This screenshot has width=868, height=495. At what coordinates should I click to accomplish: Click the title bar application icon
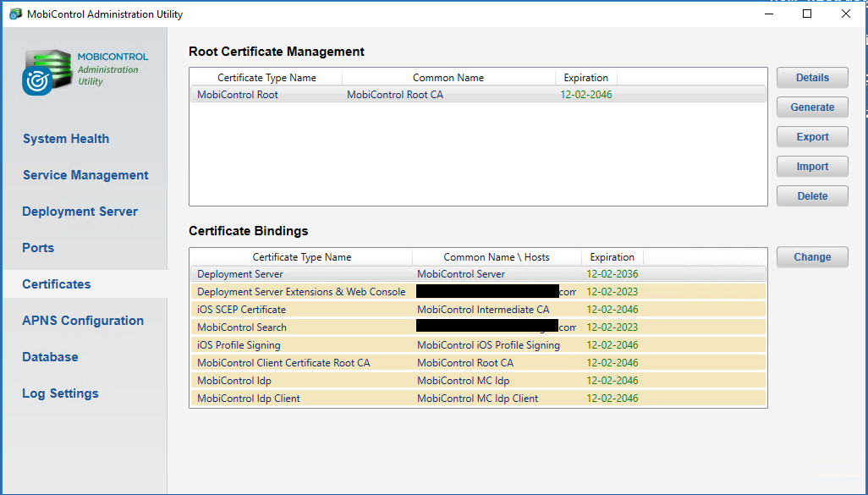pyautogui.click(x=14, y=14)
